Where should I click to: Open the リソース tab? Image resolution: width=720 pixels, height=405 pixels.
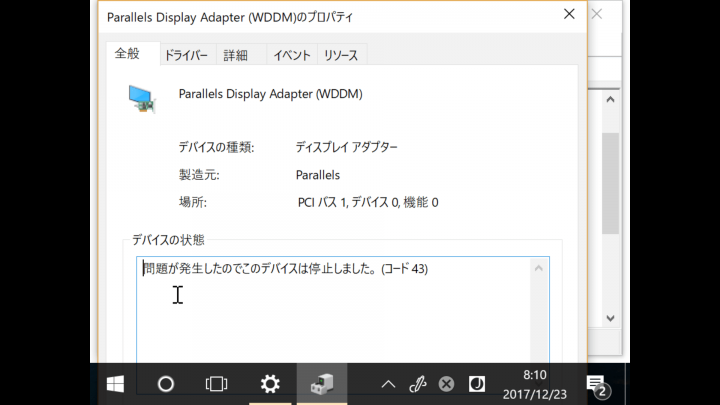click(x=341, y=56)
